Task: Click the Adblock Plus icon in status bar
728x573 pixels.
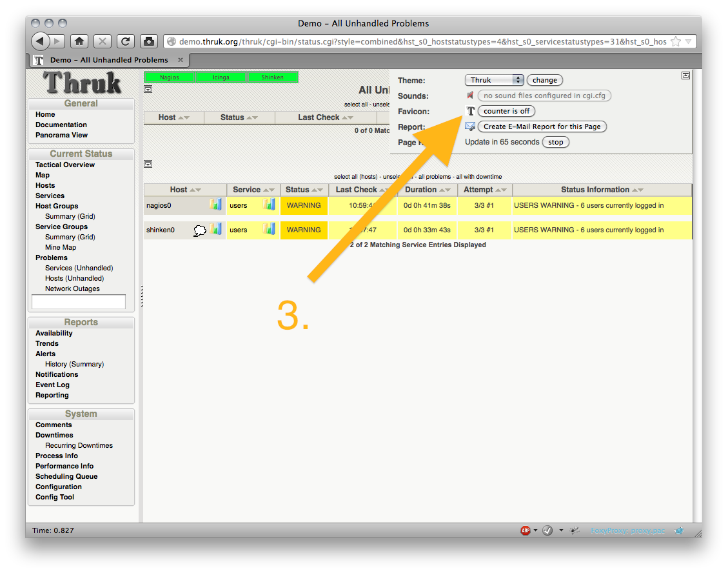Action: tap(526, 530)
